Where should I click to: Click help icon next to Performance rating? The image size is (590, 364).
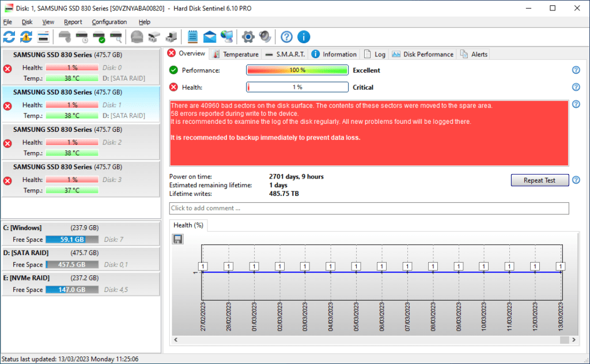coord(576,70)
